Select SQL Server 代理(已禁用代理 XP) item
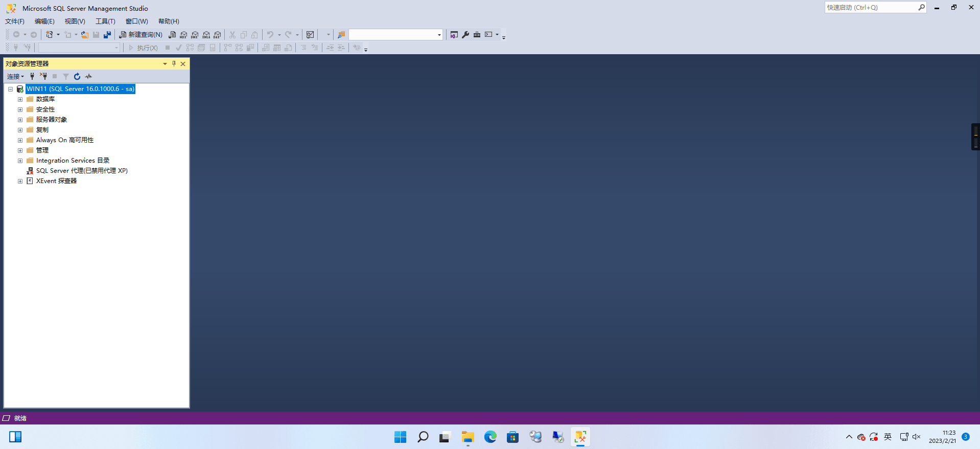Viewport: 980px width, 449px height. pos(82,171)
